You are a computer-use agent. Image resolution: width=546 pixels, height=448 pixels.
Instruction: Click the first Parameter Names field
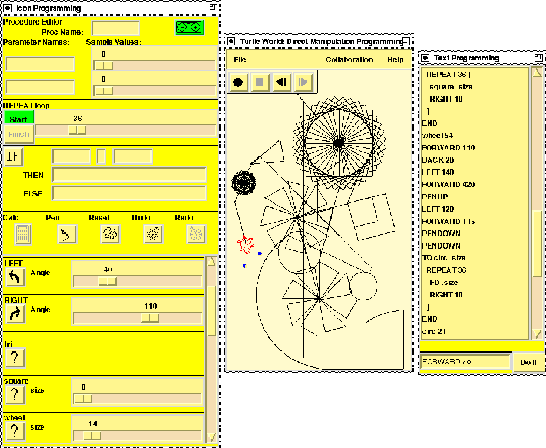point(40,64)
